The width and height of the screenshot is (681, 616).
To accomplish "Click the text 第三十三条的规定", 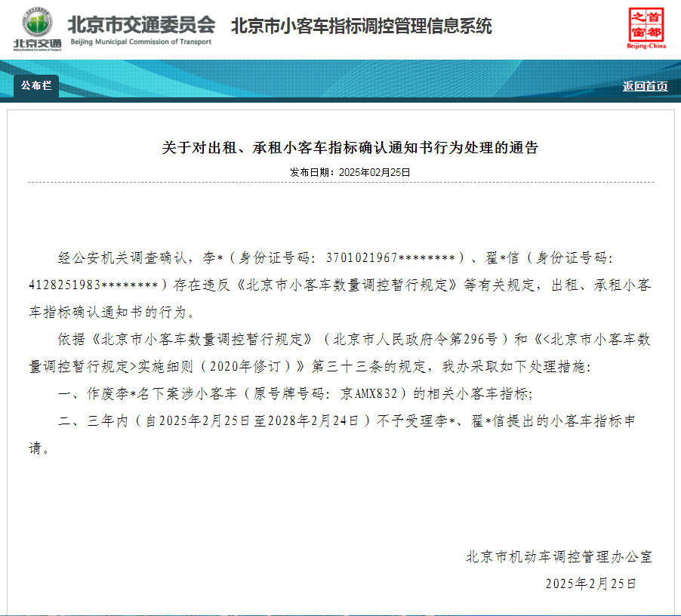I will pos(368,366).
